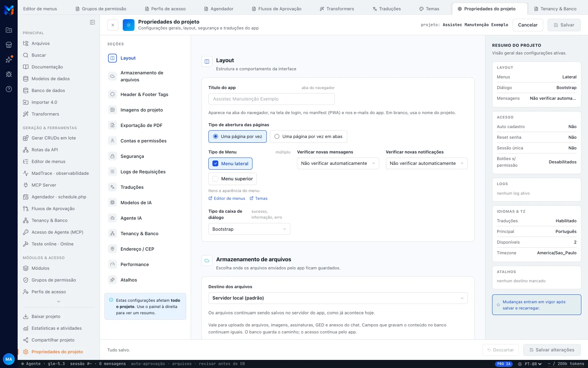Go to Endereço / CEP section
Image resolution: width=588 pixels, height=368 pixels.
tap(145, 249)
